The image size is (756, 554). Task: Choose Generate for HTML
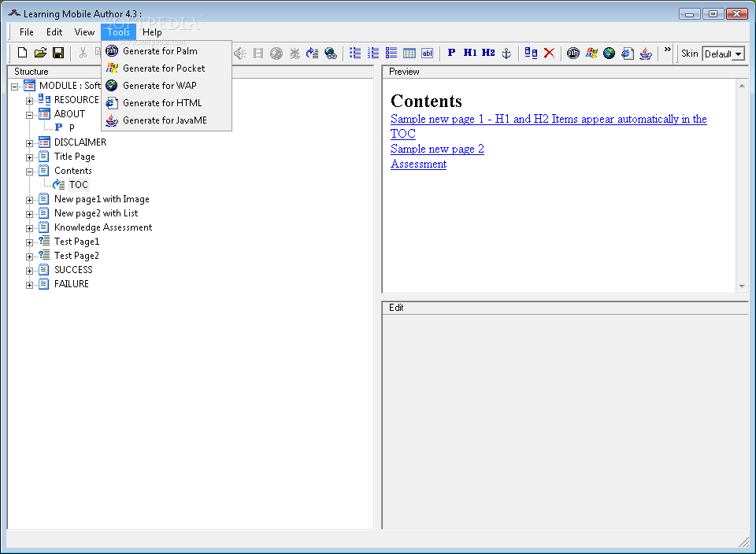click(166, 103)
